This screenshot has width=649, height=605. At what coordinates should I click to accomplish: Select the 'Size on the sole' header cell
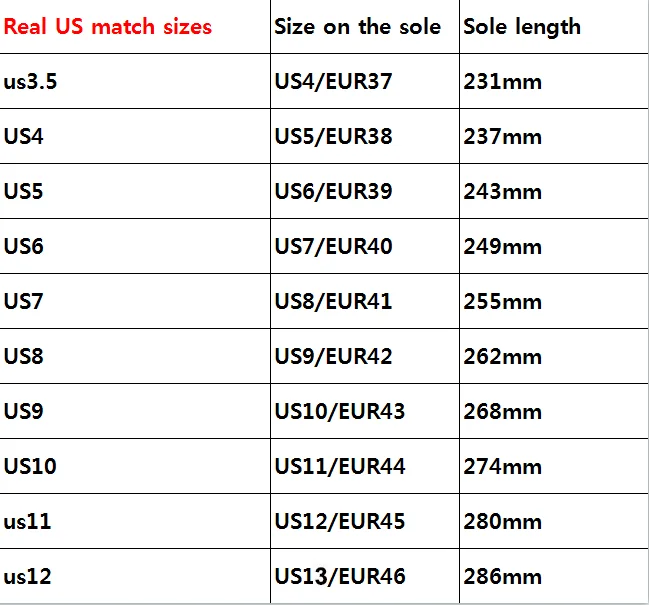pyautogui.click(x=357, y=27)
